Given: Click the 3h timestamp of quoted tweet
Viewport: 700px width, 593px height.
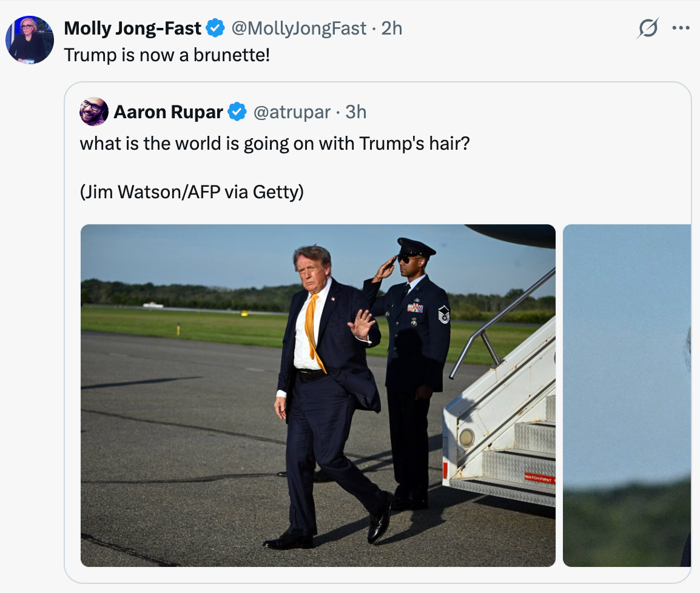Looking at the screenshot, I should (x=356, y=112).
